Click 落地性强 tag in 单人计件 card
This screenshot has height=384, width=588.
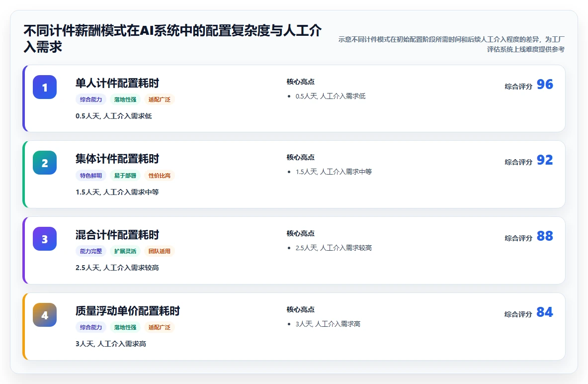coord(125,99)
